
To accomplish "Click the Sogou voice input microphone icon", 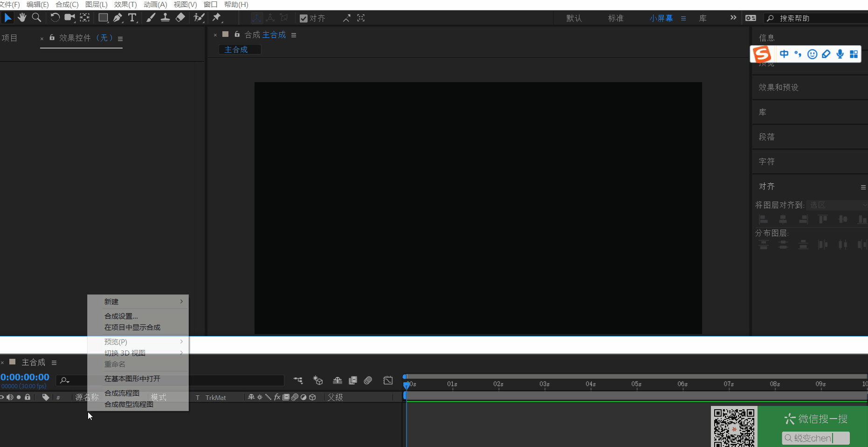I will point(840,54).
